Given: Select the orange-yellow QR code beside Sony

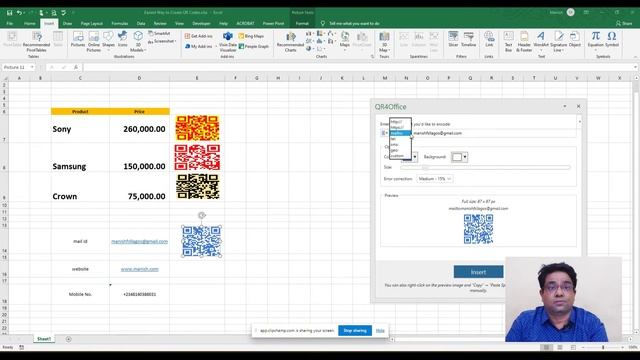Looking at the screenshot, I should (x=197, y=128).
